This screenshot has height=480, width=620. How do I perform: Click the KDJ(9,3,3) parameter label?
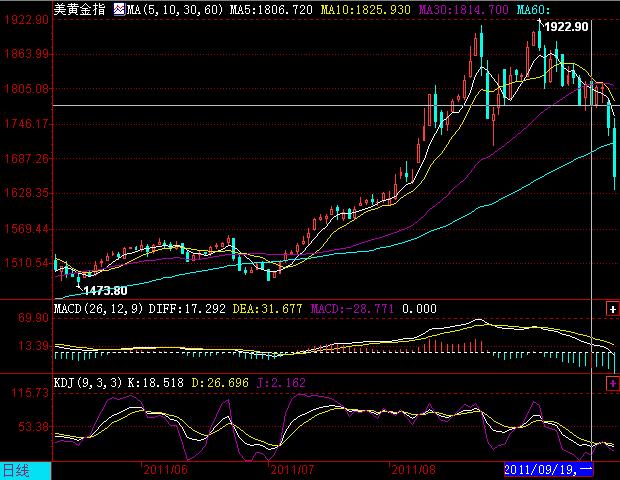click(88, 382)
